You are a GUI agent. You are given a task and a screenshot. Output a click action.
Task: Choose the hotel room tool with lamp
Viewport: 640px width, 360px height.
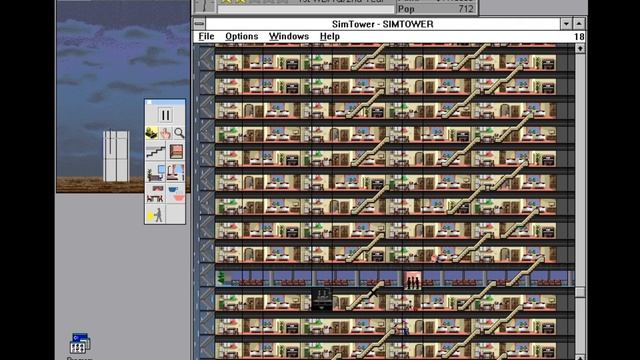coord(176,172)
